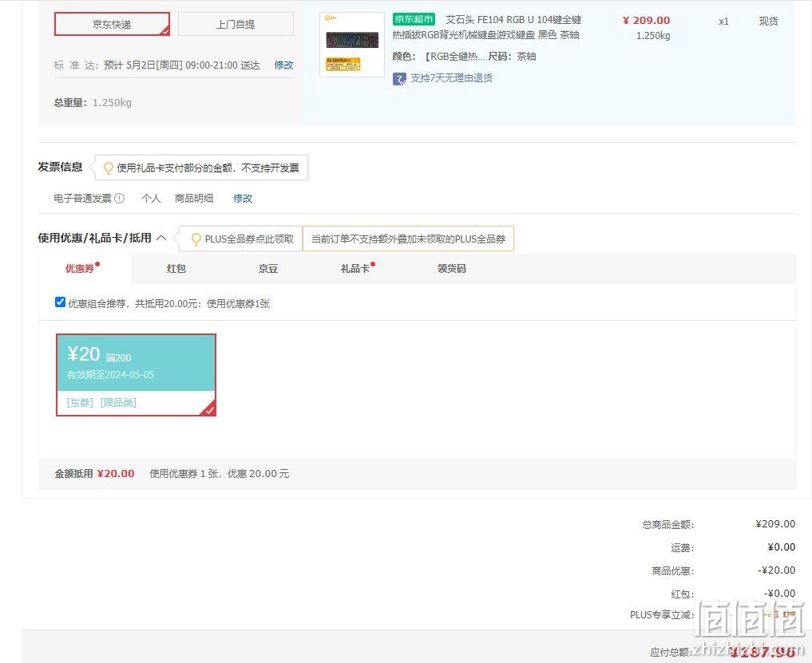
Task: Open the keyboard product thumbnail
Action: click(351, 45)
